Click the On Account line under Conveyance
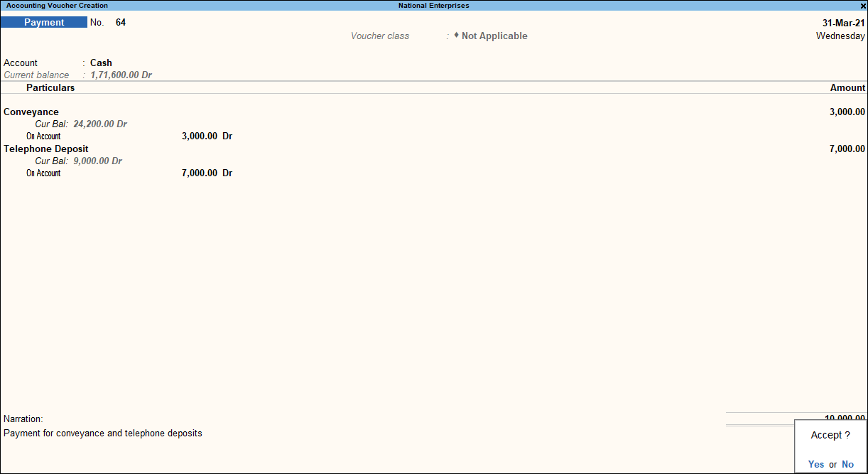Screen dimensions: 868x474 coord(43,136)
